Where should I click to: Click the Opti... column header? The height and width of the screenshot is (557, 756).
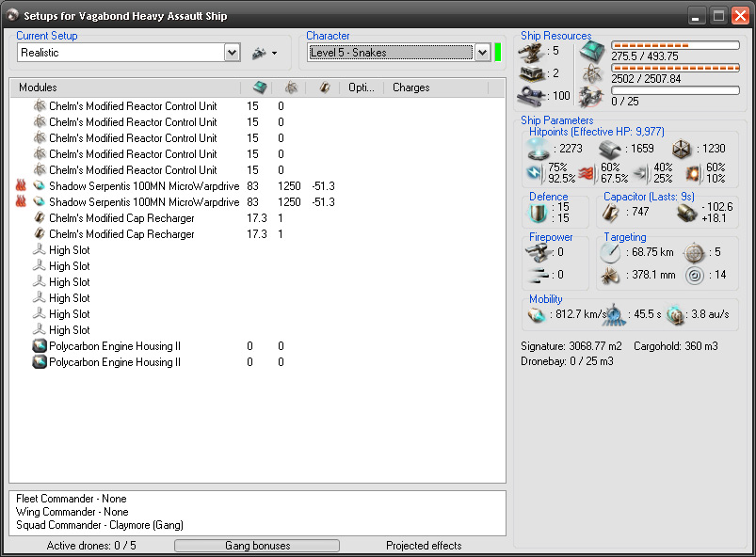coord(362,88)
